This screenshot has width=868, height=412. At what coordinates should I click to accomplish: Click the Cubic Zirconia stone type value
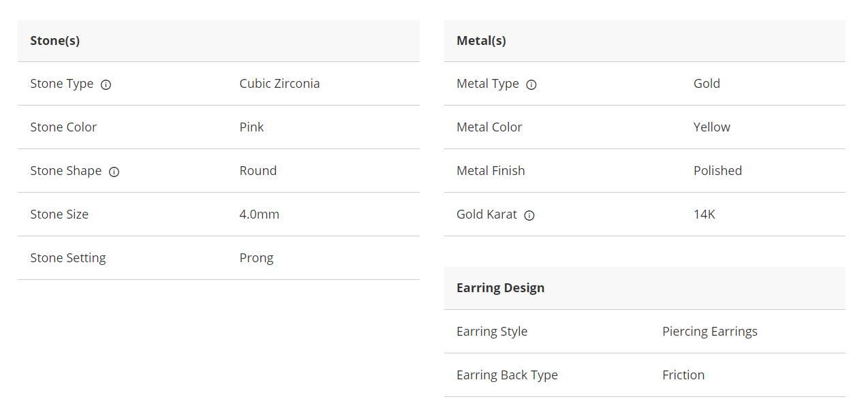click(279, 84)
